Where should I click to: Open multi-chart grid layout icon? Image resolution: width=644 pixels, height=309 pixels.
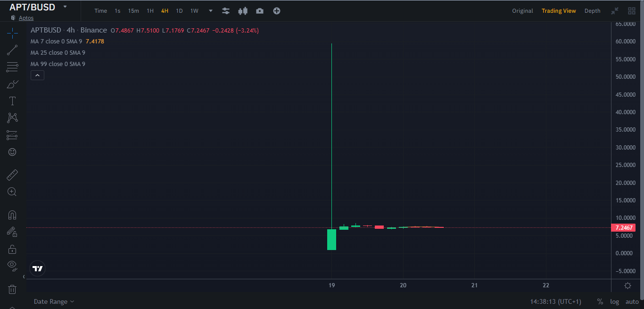(632, 11)
